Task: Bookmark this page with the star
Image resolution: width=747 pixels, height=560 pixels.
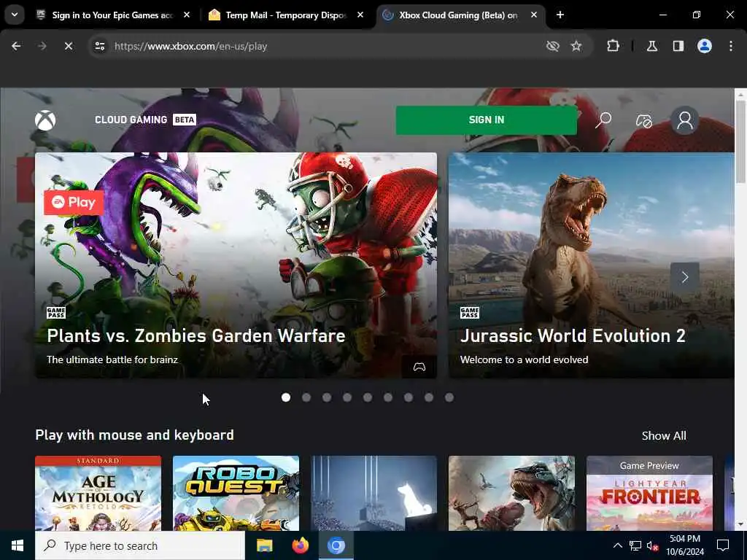Action: coord(576,46)
